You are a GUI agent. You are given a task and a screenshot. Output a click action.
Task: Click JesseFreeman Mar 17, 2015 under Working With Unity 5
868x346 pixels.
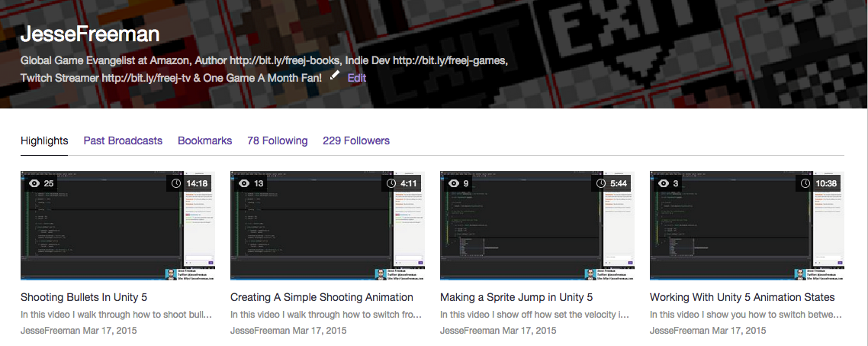point(708,331)
